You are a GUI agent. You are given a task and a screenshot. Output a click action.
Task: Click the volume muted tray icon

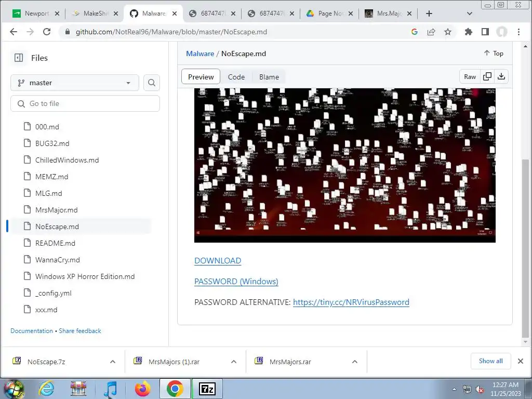click(480, 389)
